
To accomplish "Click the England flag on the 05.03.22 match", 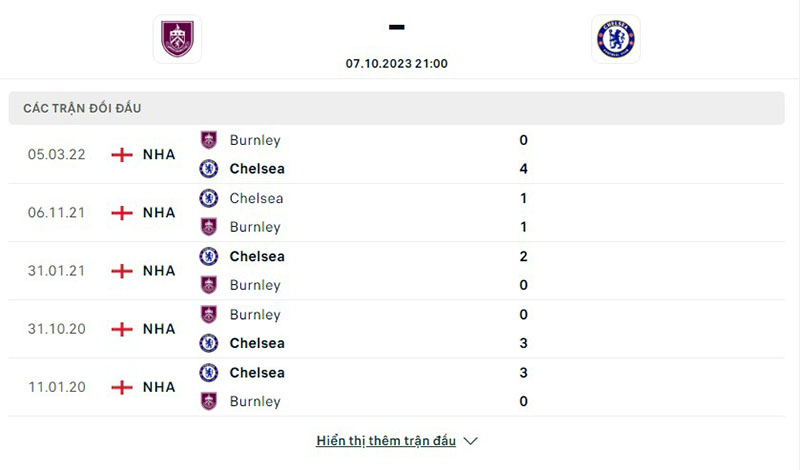I will [122, 155].
